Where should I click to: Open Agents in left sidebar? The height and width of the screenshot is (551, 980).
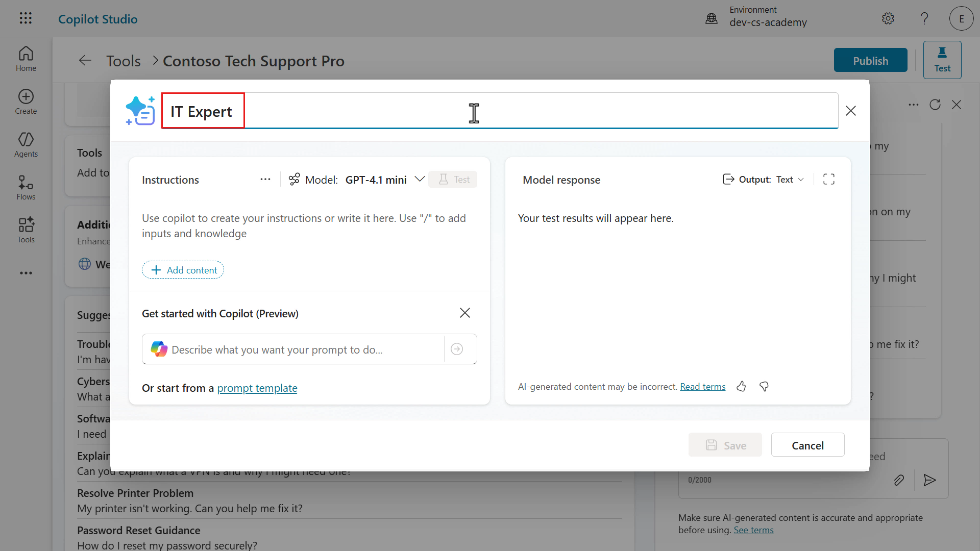coord(26,144)
